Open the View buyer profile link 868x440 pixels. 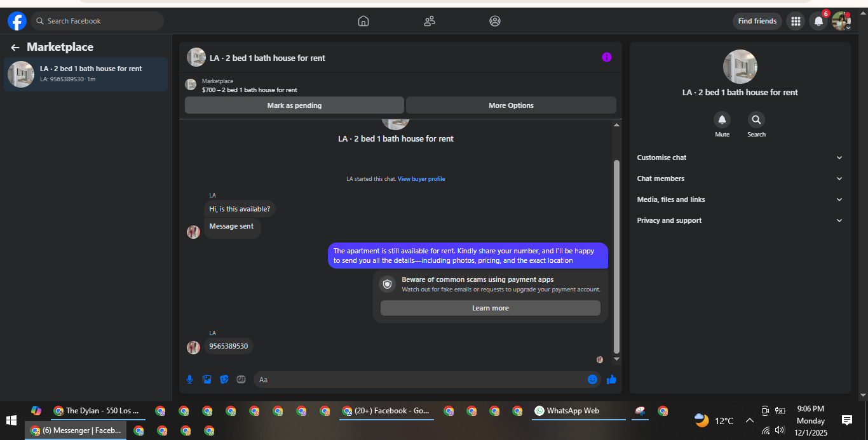[x=421, y=179]
